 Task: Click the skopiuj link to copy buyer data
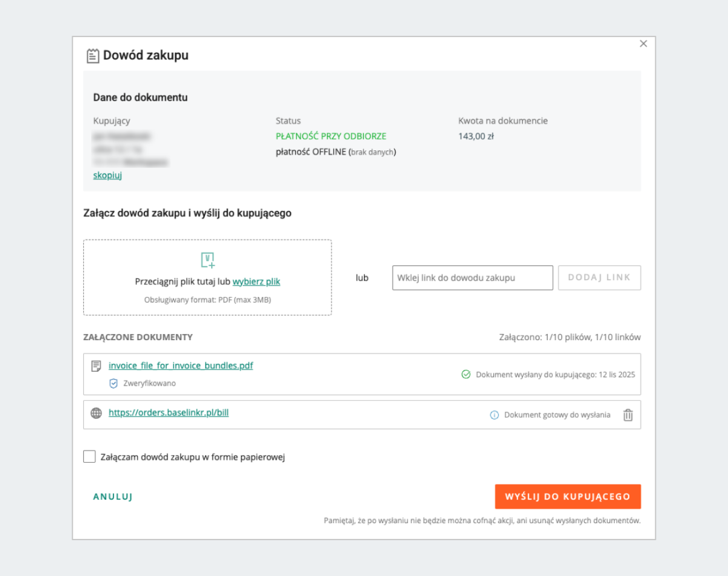click(x=107, y=175)
